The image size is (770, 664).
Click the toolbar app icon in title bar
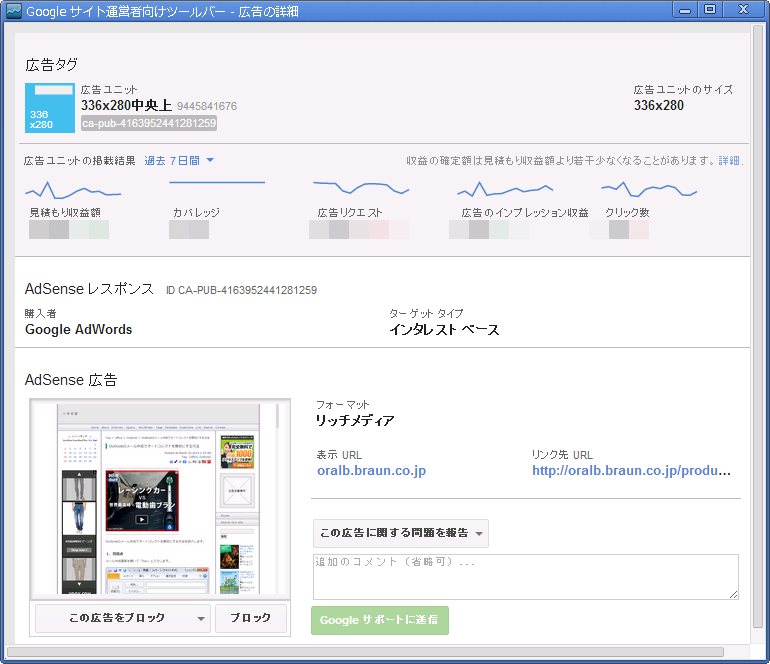(13, 12)
